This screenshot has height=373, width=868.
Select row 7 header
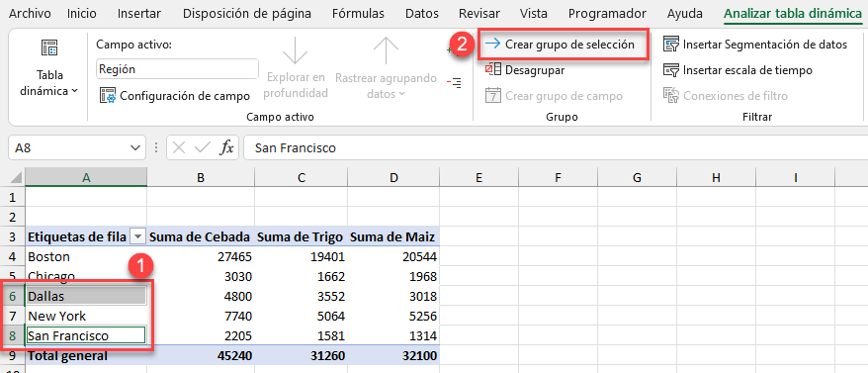tap(13, 316)
